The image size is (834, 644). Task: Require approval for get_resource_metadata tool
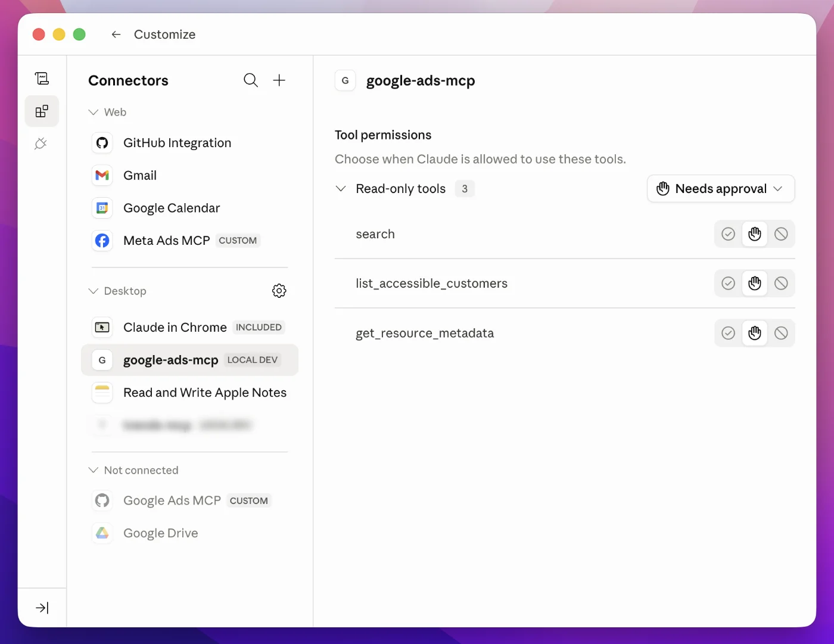[x=755, y=333]
